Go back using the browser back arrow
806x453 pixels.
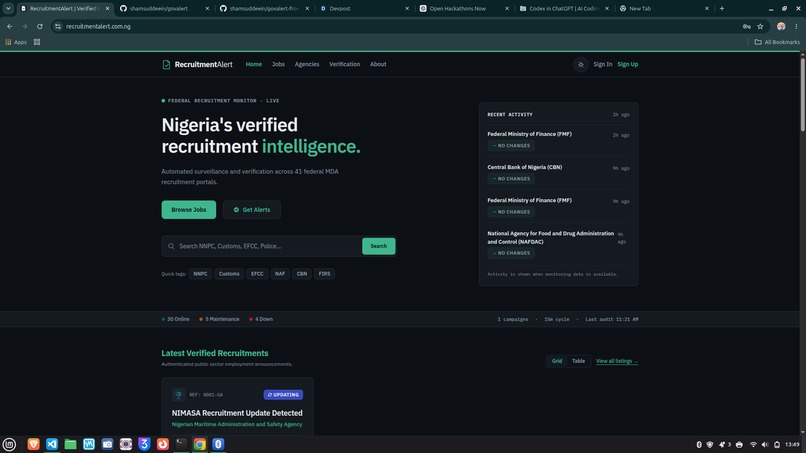pyautogui.click(x=10, y=26)
